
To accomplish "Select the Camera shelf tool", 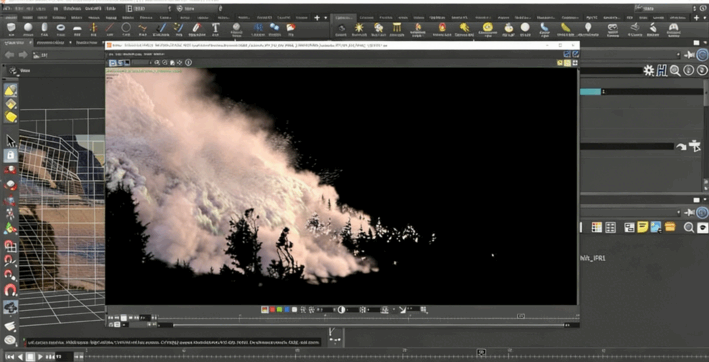I will 342,29.
